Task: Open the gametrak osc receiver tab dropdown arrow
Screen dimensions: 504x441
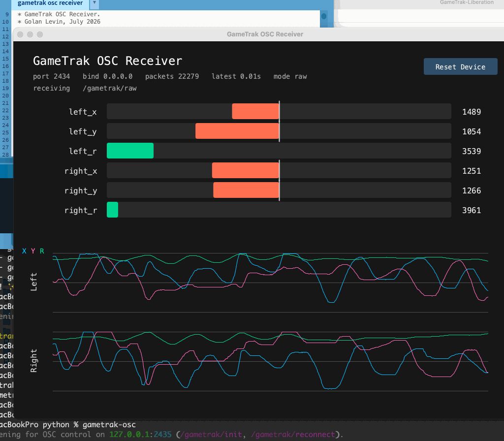Action: pos(94,3)
